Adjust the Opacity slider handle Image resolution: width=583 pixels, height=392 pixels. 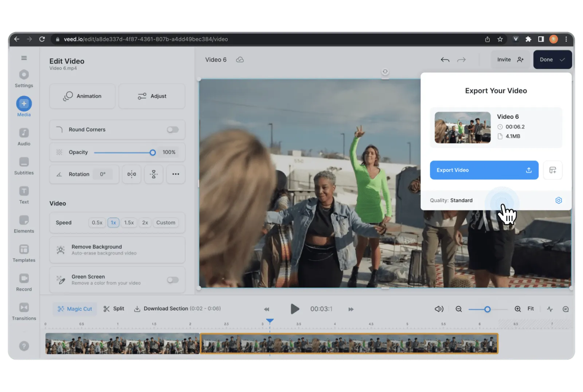click(153, 153)
